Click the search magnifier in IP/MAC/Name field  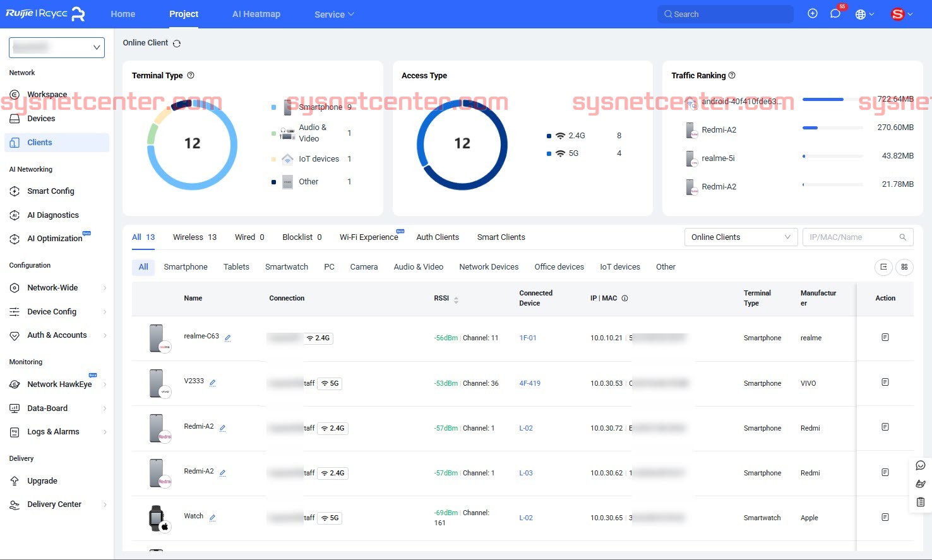point(903,237)
